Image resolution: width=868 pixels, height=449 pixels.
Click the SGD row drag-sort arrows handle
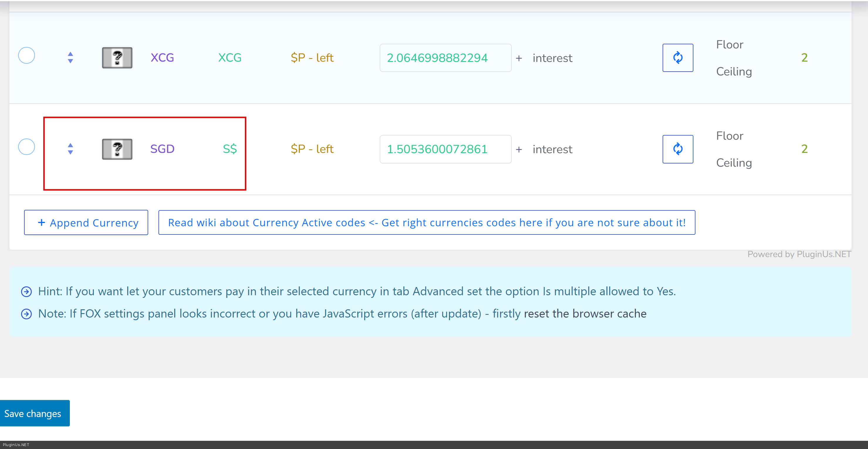coord(70,149)
